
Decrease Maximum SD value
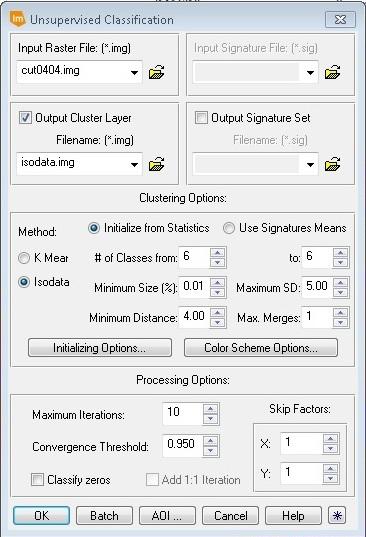point(340,292)
